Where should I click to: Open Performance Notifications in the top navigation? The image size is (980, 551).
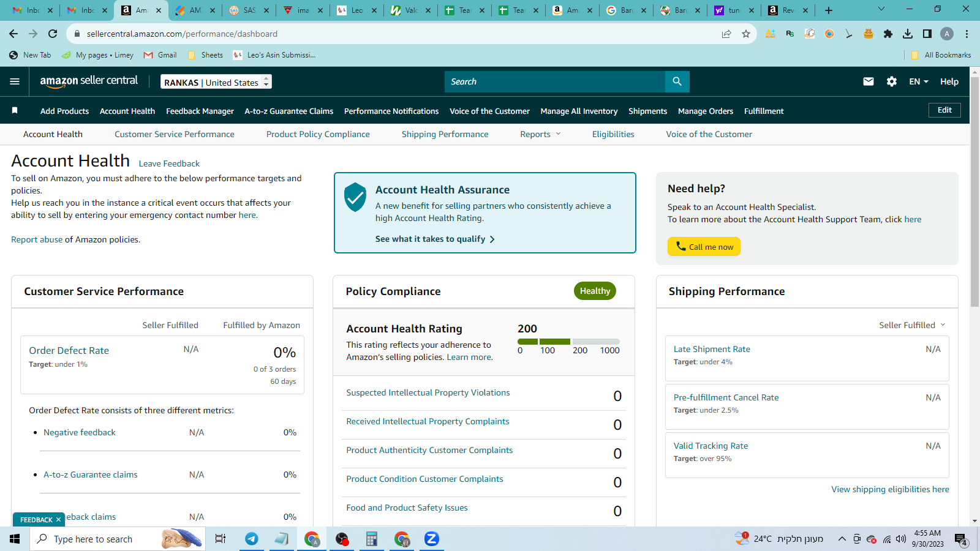(391, 111)
